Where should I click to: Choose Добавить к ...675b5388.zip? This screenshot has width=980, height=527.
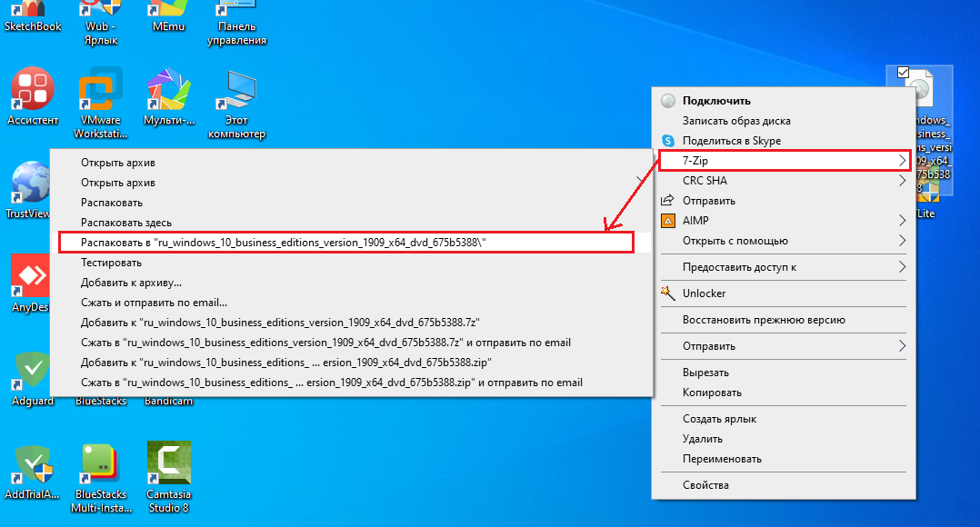(351, 363)
